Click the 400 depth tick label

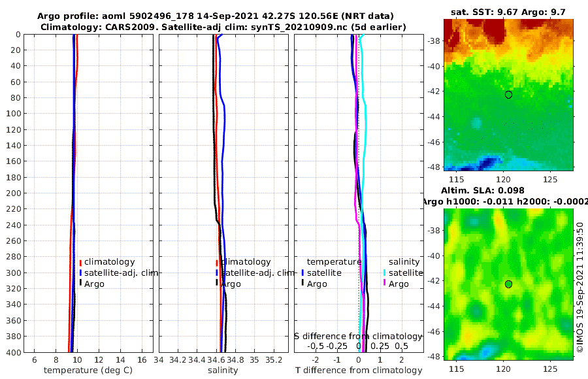(14, 352)
